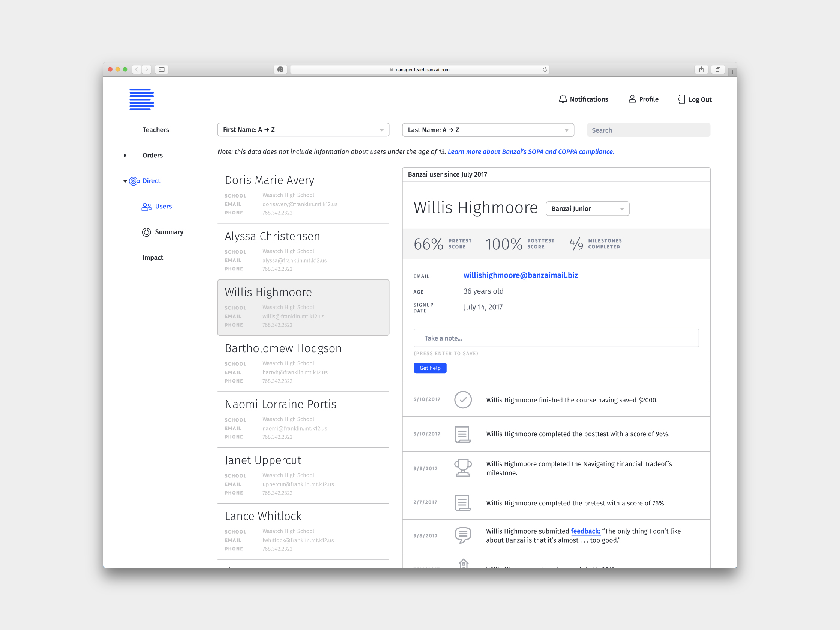840x630 pixels.
Task: Open Summary sidebar item
Action: pyautogui.click(x=169, y=232)
